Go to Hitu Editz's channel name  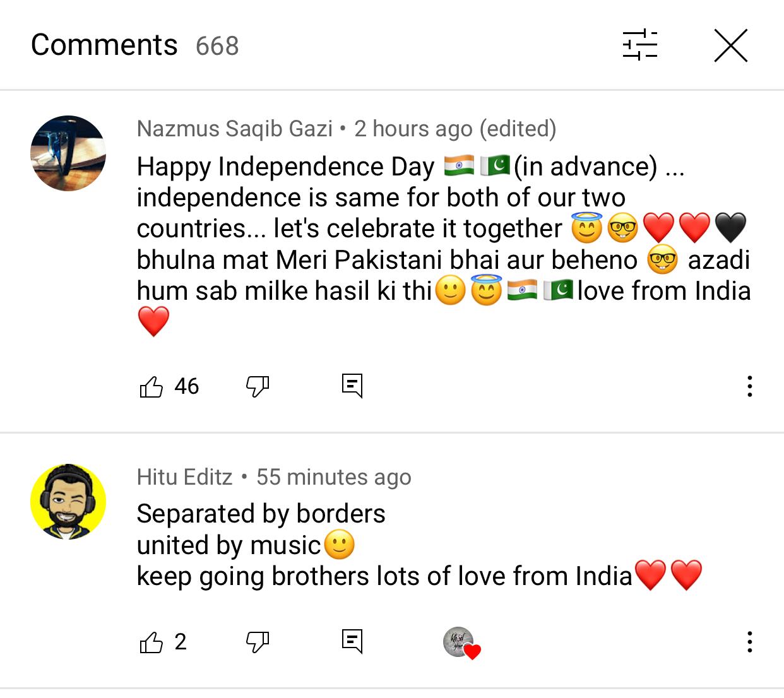tap(184, 477)
